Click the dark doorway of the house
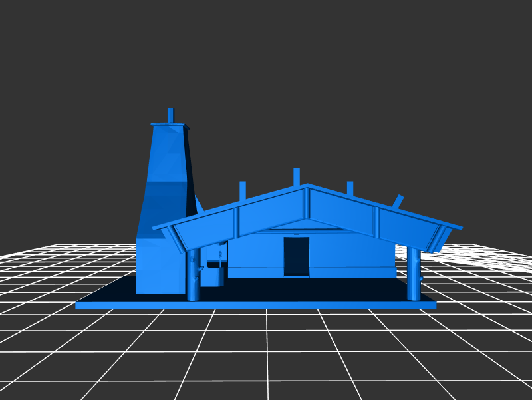This screenshot has width=532, height=400. coord(296,256)
